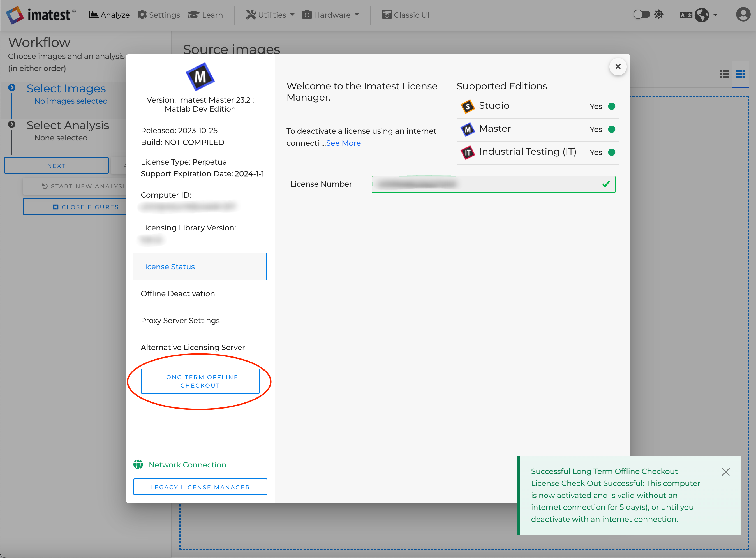Open Legacy License Manager
The image size is (756, 558).
point(200,487)
